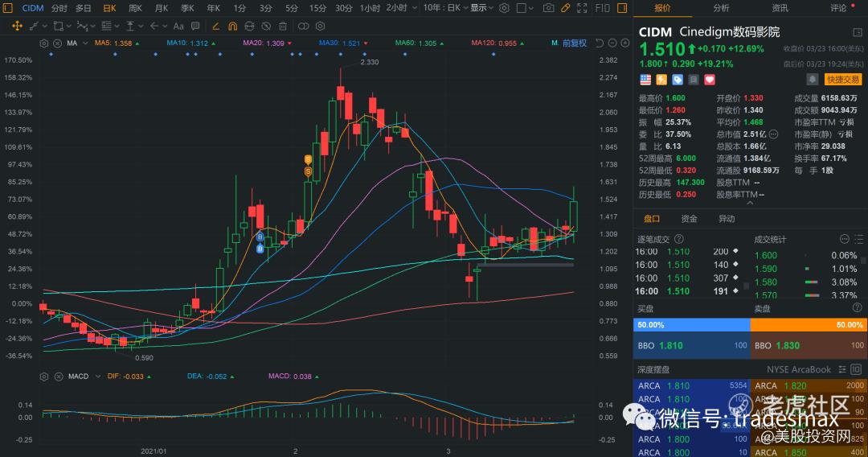Open the 资讯 news tab
This screenshot has height=457, width=868.
point(780,8)
